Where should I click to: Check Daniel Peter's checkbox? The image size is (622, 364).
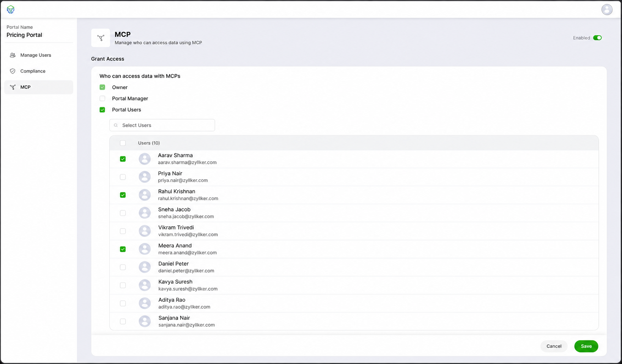(123, 267)
